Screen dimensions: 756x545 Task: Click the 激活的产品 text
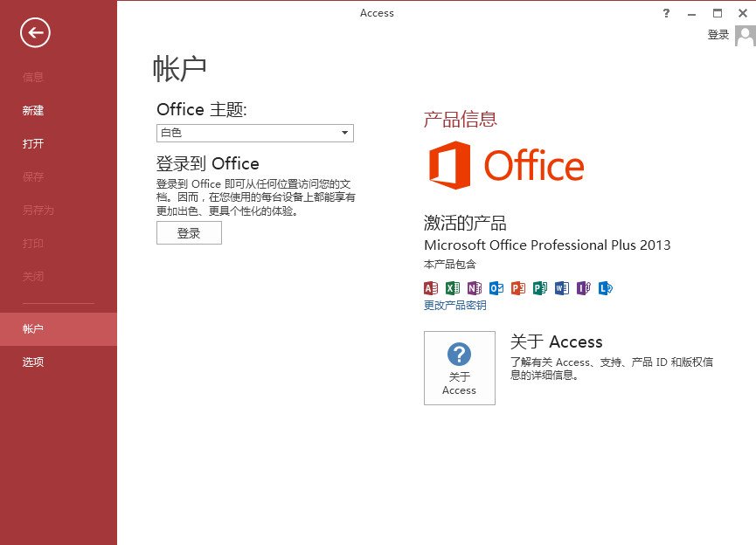(x=465, y=223)
